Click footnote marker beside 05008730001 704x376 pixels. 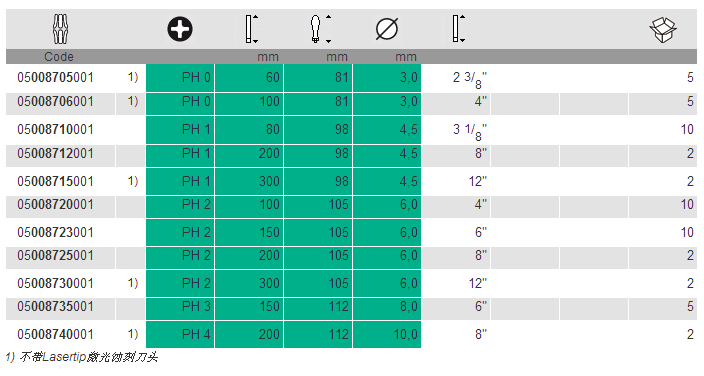point(133,283)
